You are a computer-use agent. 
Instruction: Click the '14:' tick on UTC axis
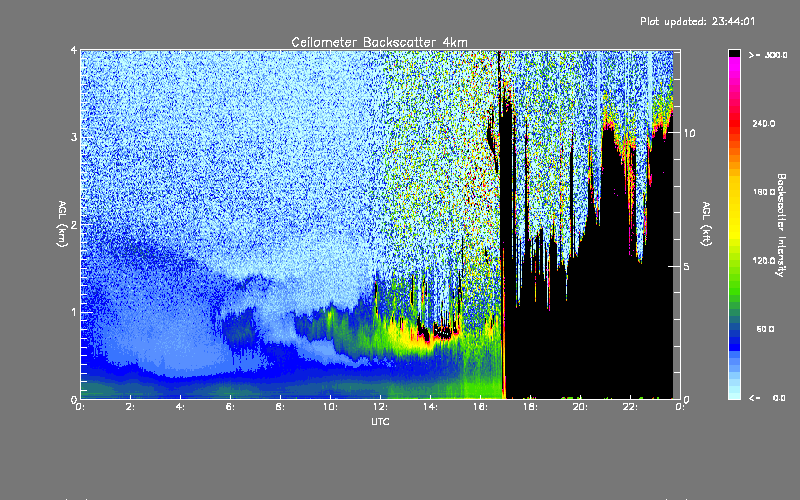pyautogui.click(x=430, y=407)
